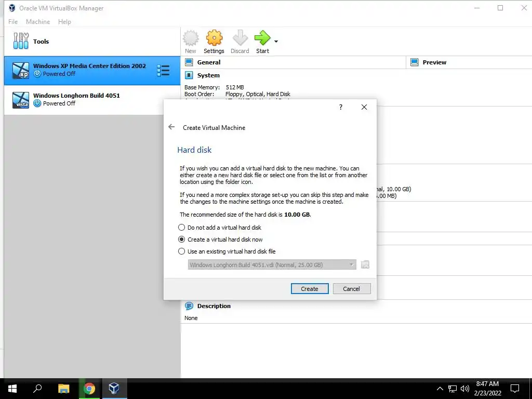Open taskbar search magnifier

pyautogui.click(x=37, y=389)
